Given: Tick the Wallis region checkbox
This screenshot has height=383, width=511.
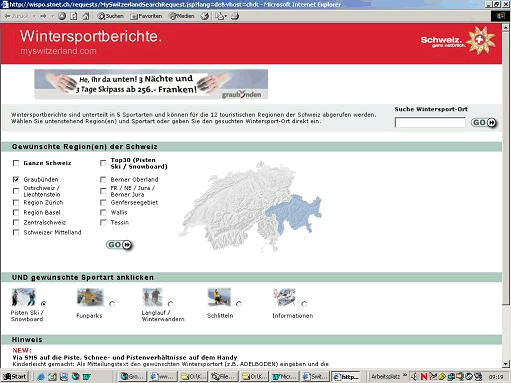Looking at the screenshot, I should coord(103,212).
